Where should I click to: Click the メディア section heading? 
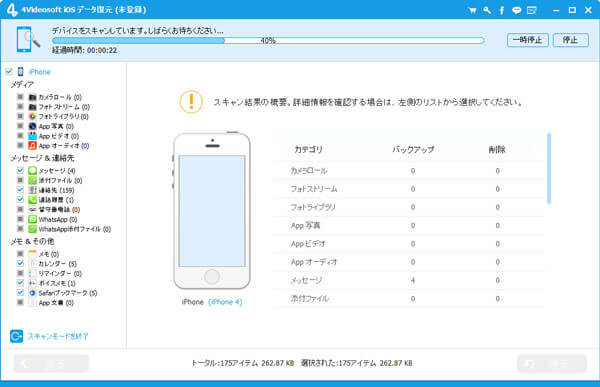coord(22,85)
